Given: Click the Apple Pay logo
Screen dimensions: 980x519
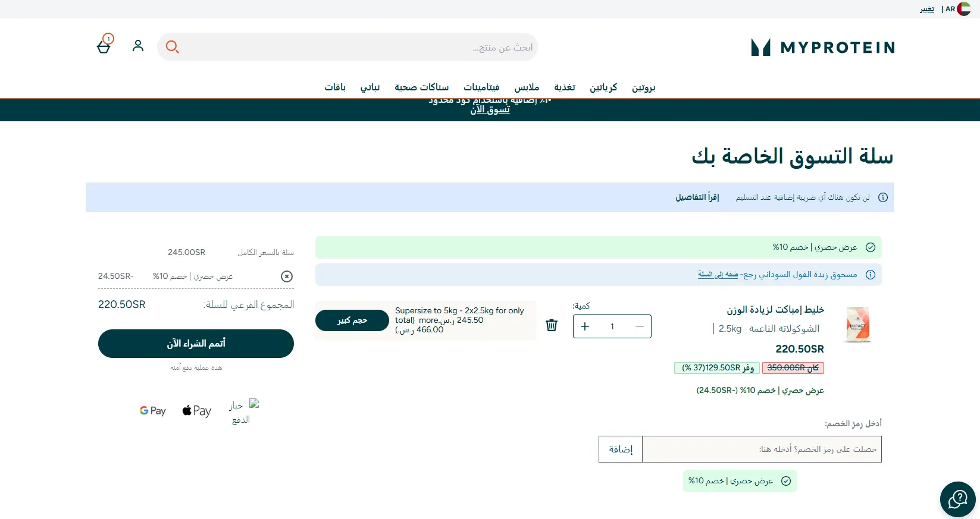Looking at the screenshot, I should [197, 411].
